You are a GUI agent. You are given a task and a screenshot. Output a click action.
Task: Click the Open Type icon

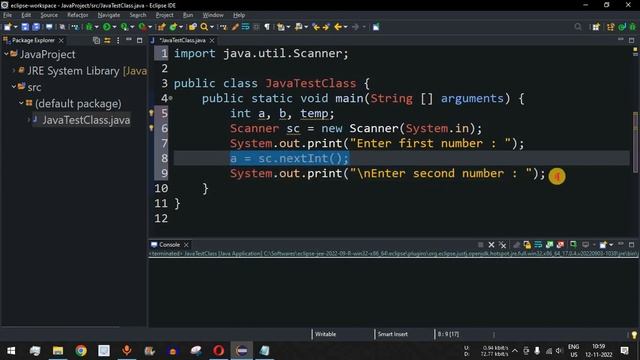tap(193, 27)
